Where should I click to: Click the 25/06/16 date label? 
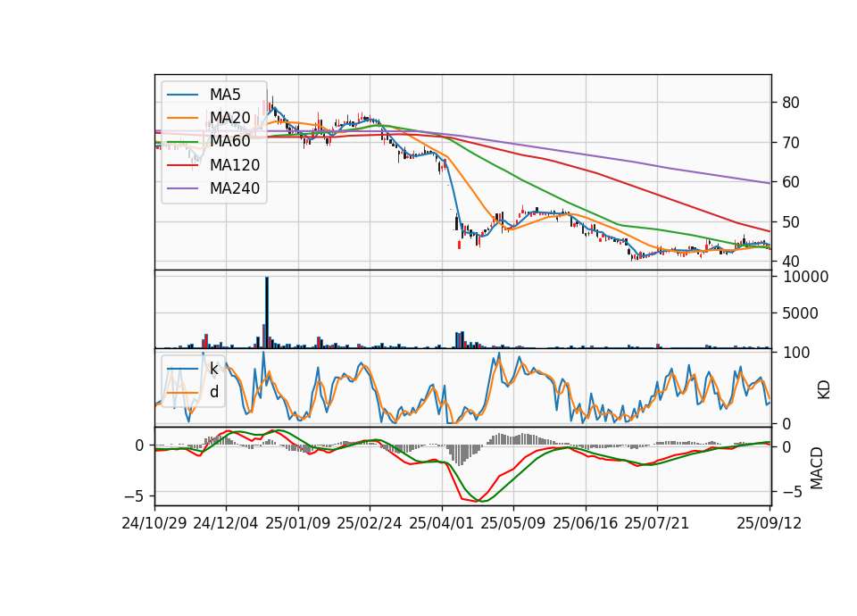click(x=586, y=523)
